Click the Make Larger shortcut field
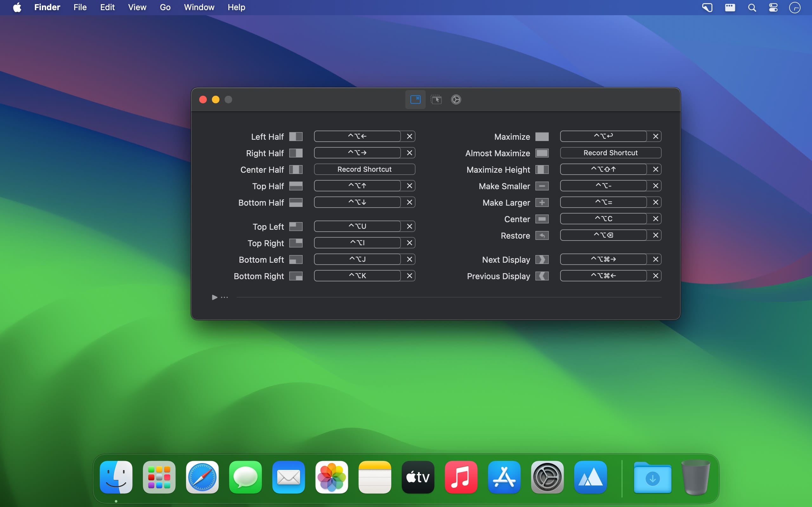The image size is (812, 507). pyautogui.click(x=603, y=202)
